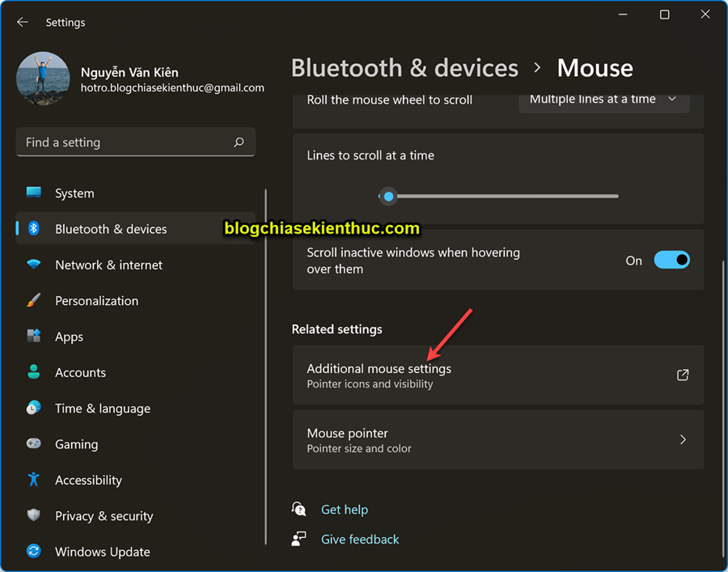Click the Personalization paintbrush icon
728x572 pixels.
point(33,300)
